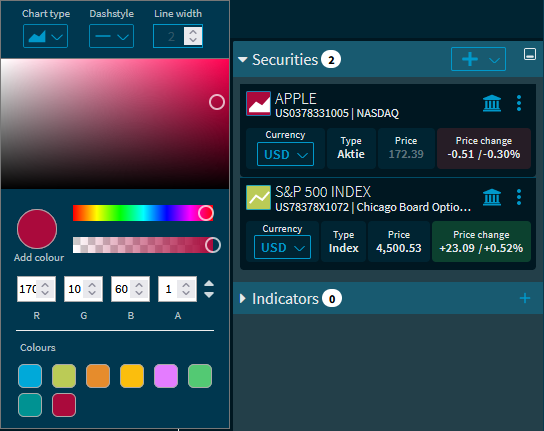Switch colour input mode with arrows toggle
Viewport: 544px width, 431px height.
209,289
